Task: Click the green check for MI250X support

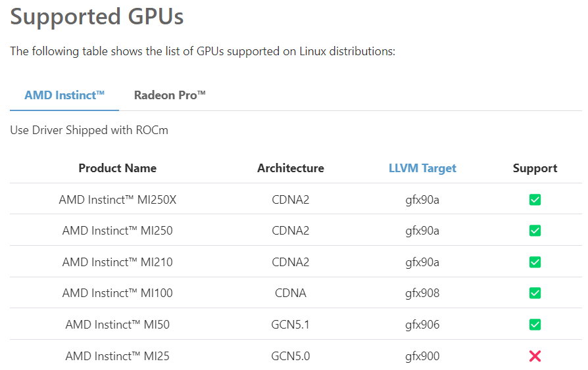Action: (x=535, y=199)
